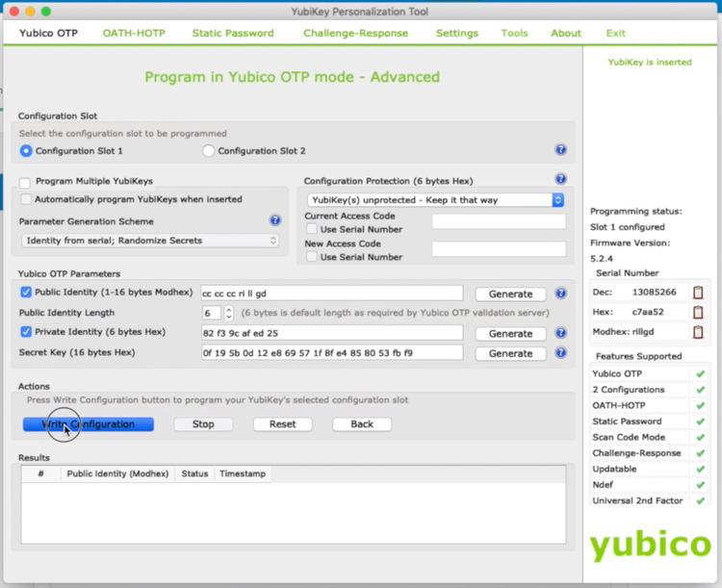
Task: Switch to OATH-HOTP tab
Action: click(134, 33)
